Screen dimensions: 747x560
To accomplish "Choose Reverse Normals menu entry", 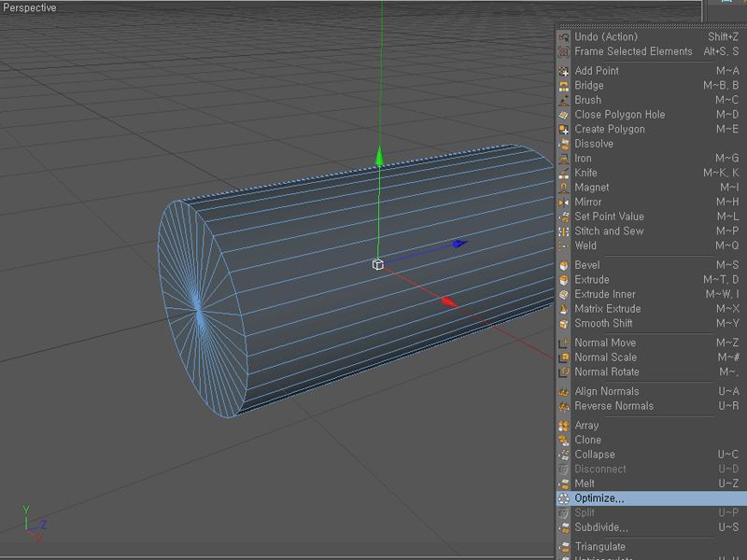I will [651, 406].
